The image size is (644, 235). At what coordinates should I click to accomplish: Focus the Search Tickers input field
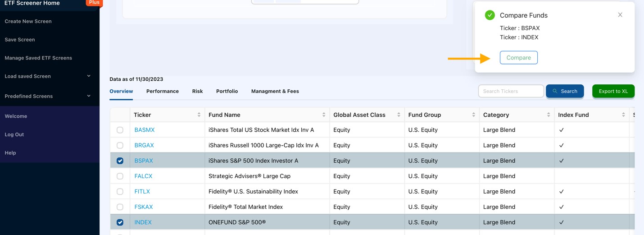[511, 91]
